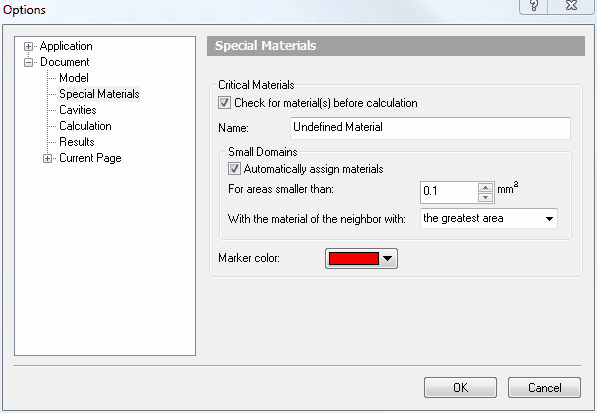Open the Cavities options page
597x413 pixels.
pyautogui.click(x=78, y=110)
